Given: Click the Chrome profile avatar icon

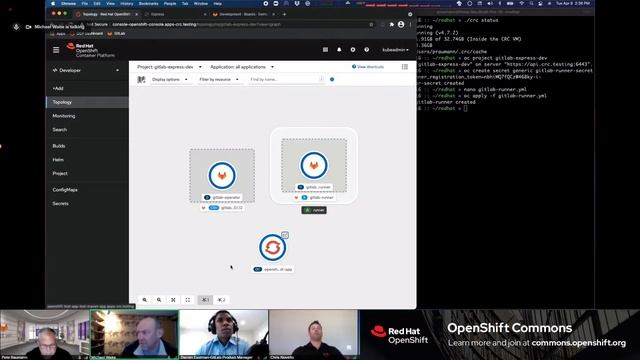Looking at the screenshot, I should [401, 24].
